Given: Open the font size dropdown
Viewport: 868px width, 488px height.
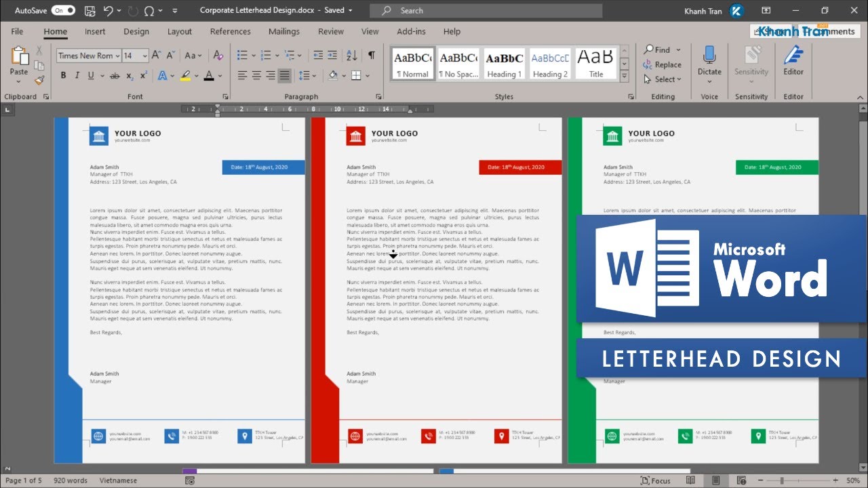Looking at the screenshot, I should (x=145, y=56).
